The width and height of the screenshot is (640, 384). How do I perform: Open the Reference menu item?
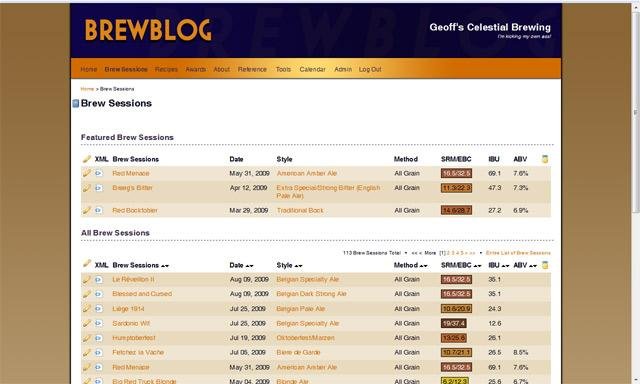(252, 69)
